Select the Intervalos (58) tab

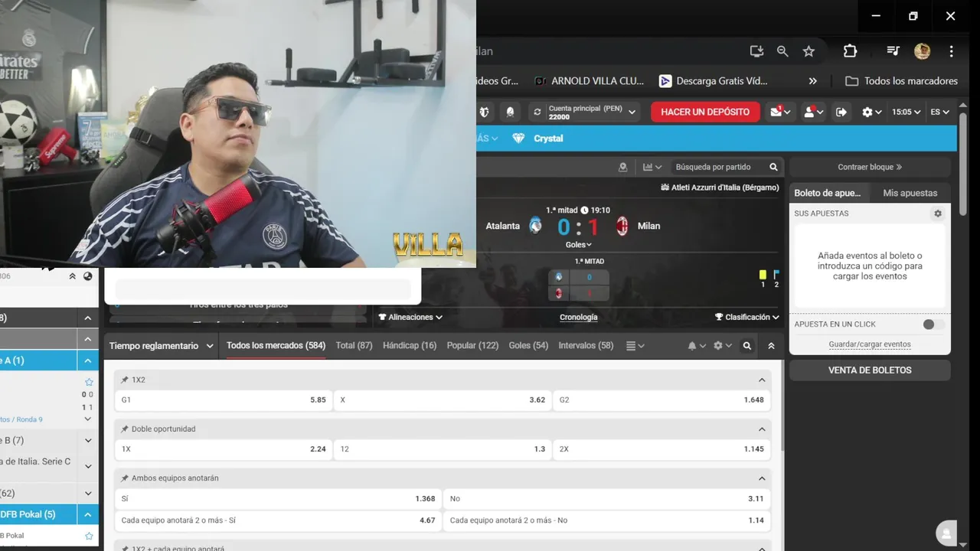click(x=586, y=346)
